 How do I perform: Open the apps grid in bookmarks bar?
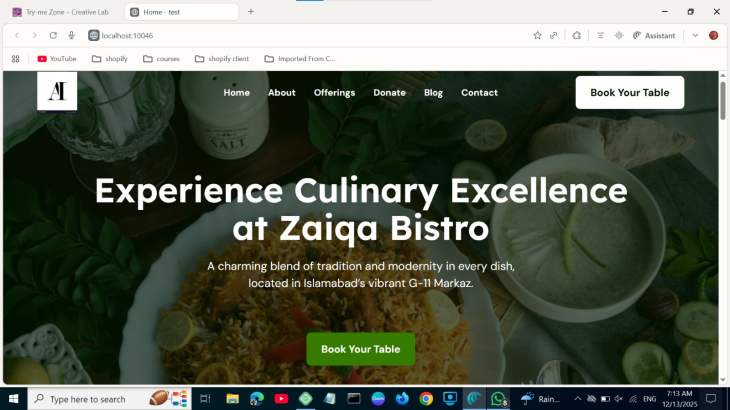click(x=15, y=59)
